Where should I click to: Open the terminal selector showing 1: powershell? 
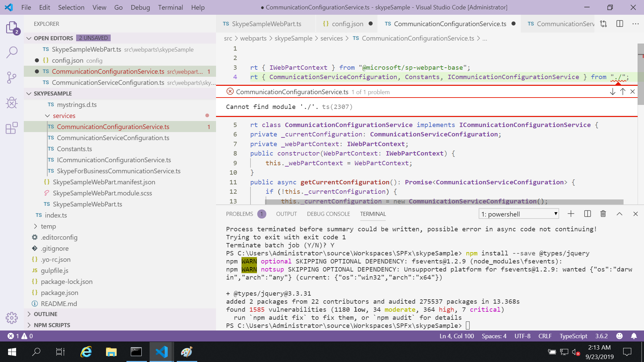pyautogui.click(x=519, y=214)
